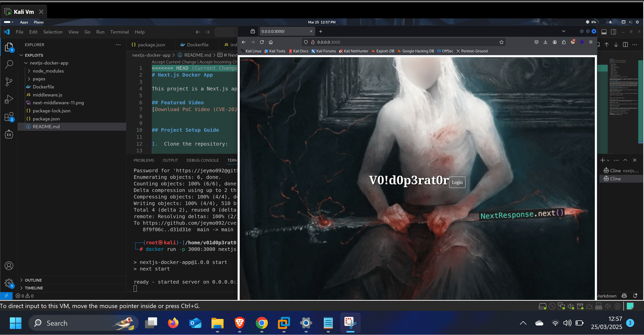Image resolution: width=644 pixels, height=335 pixels.
Task: Open the Cline robot panel in activity bar
Action: pos(9,134)
